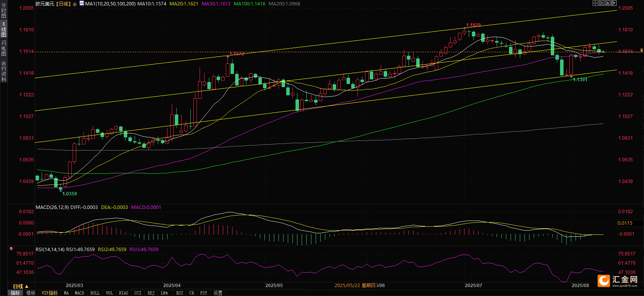Click RSI(14,14,14) parameters label
This screenshot has width=644, height=296.
[x=50, y=250]
